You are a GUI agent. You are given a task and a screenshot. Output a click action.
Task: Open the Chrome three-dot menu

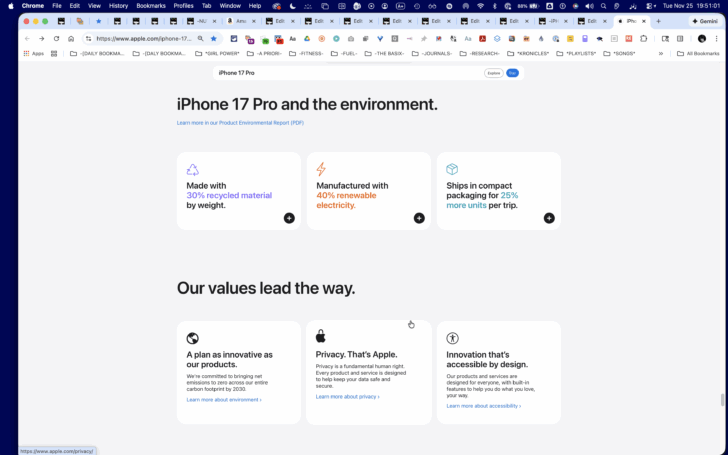[x=716, y=39]
